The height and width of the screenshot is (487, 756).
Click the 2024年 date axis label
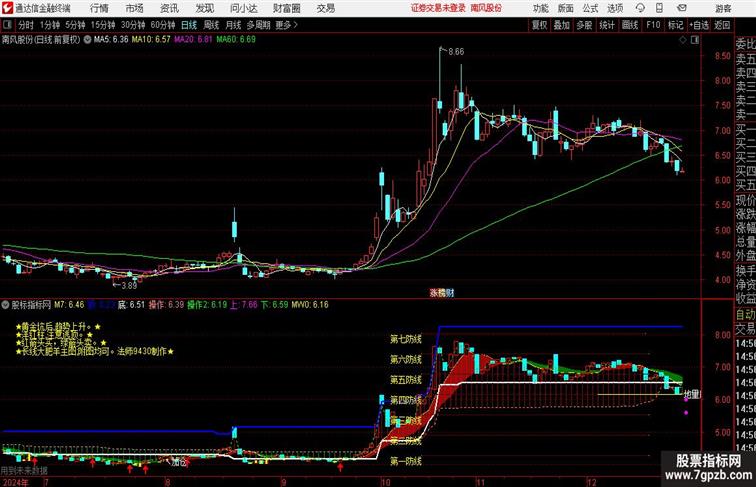[x=15, y=482]
